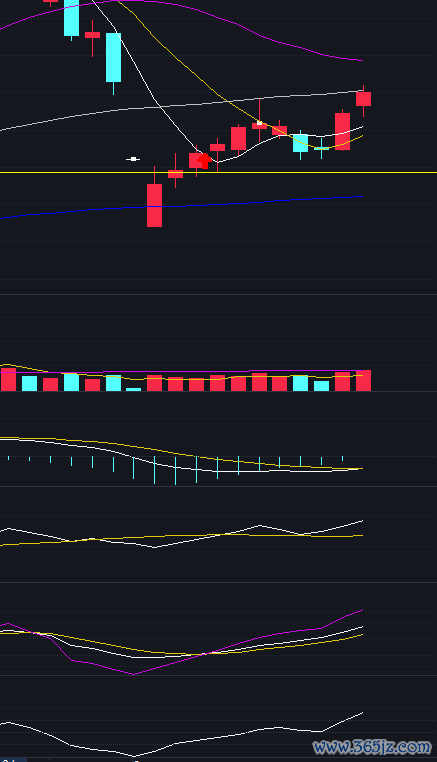Click the white square marker on the long-wick candle

[x=260, y=123]
